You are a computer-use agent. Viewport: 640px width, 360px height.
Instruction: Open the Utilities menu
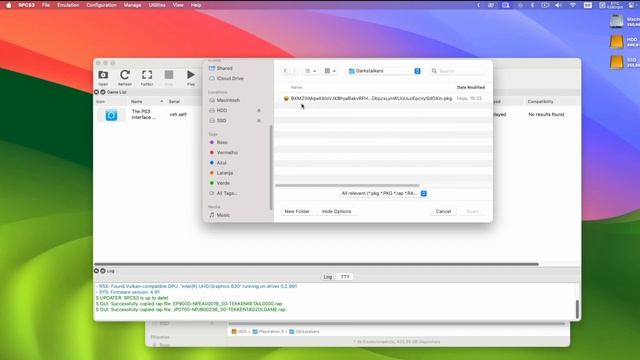(157, 5)
